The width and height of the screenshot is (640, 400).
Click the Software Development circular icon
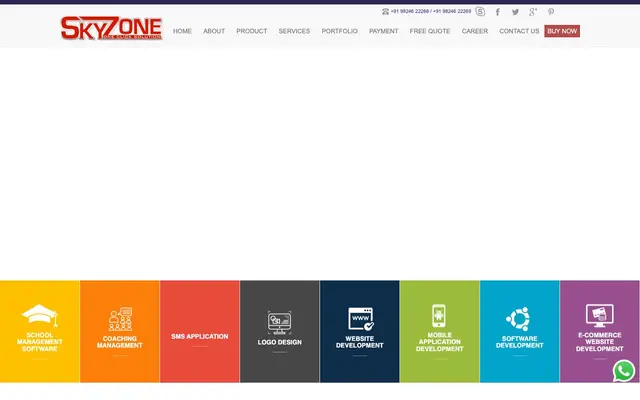518,319
